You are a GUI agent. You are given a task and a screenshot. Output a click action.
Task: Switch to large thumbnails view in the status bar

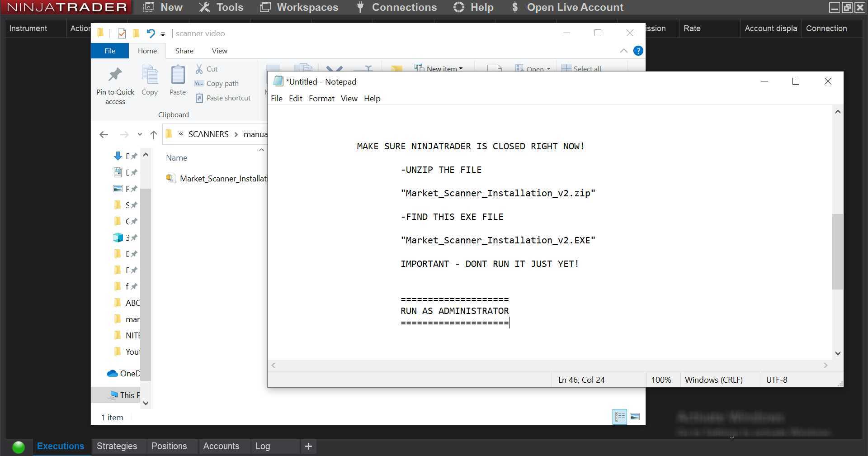click(635, 417)
